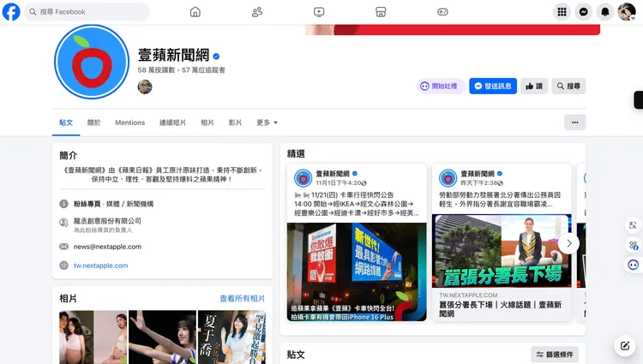Image resolution: width=643 pixels, height=364 pixels.
Task: Click the 壹蘋新聞網 page profile picture
Action: pos(92,62)
